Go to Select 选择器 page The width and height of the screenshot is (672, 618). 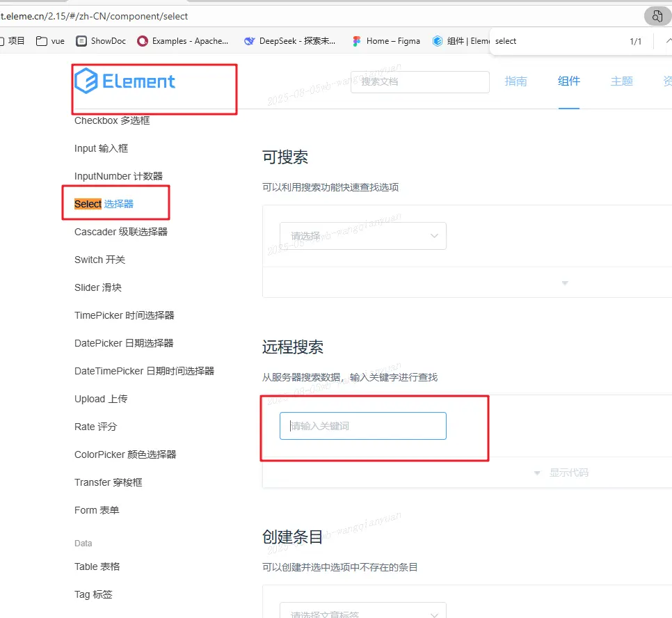(x=104, y=204)
